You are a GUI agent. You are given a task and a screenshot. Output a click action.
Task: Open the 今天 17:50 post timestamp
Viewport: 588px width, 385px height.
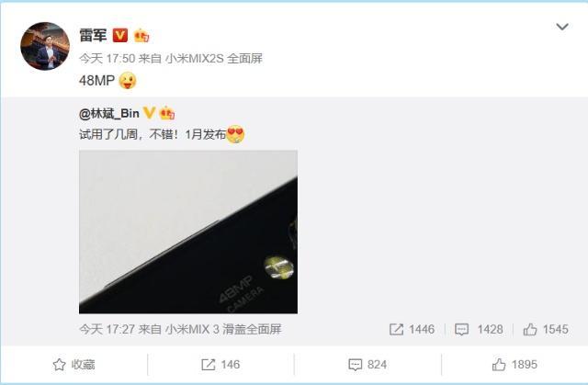[107, 59]
